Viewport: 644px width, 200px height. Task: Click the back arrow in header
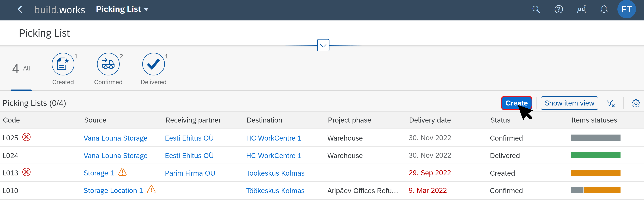click(20, 9)
